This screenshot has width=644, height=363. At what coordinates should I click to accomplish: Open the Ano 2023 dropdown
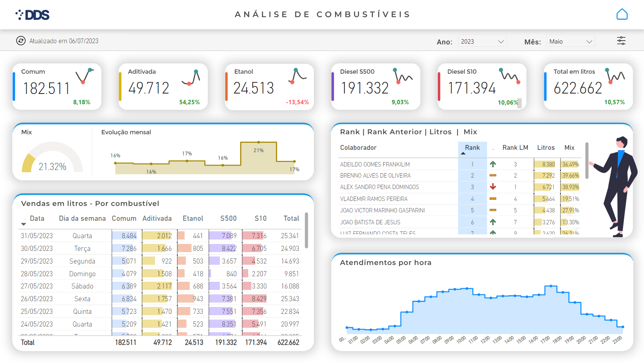482,41
